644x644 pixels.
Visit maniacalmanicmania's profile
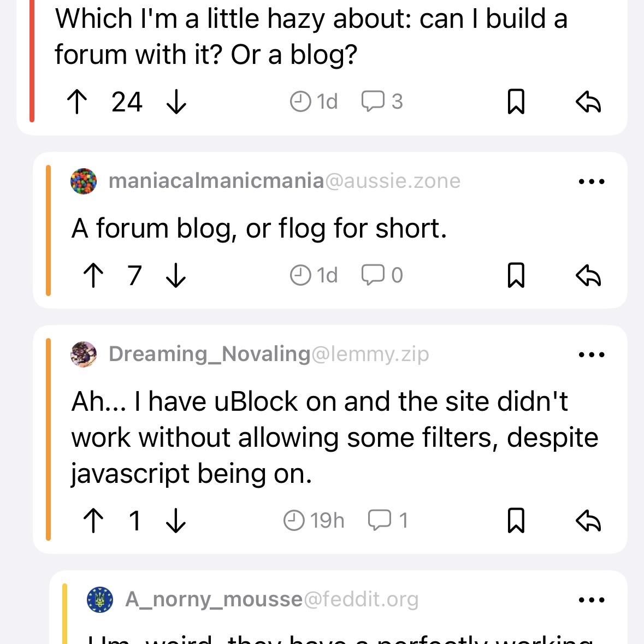(215, 181)
